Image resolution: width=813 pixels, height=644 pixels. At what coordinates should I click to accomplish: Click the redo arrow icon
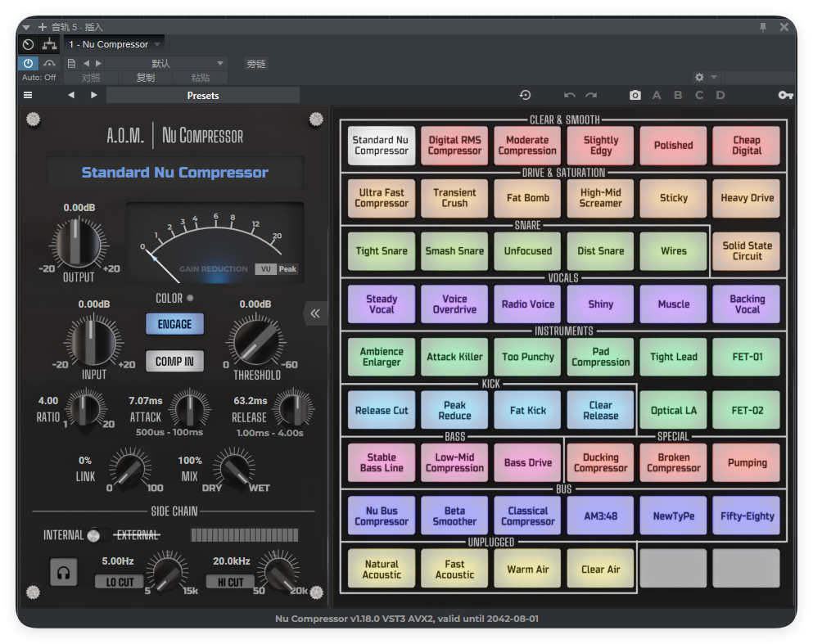click(x=591, y=95)
